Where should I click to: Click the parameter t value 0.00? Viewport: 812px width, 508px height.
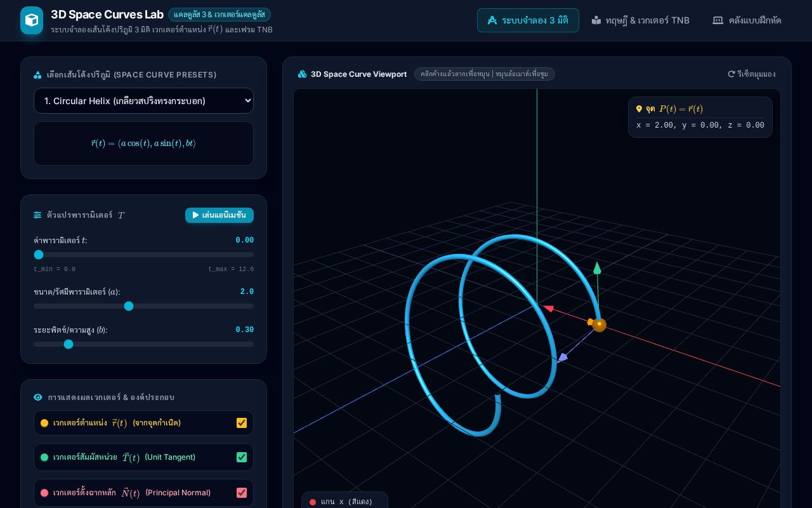pos(244,241)
